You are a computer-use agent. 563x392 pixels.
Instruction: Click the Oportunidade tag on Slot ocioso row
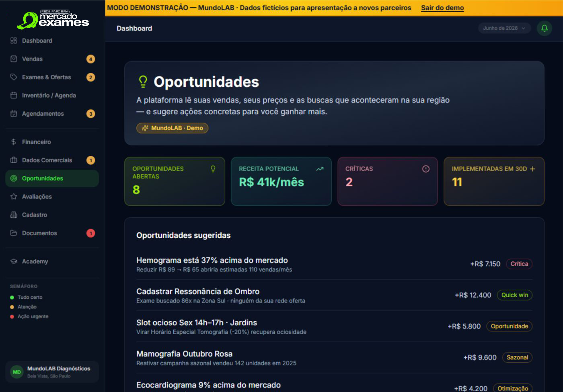pos(510,326)
